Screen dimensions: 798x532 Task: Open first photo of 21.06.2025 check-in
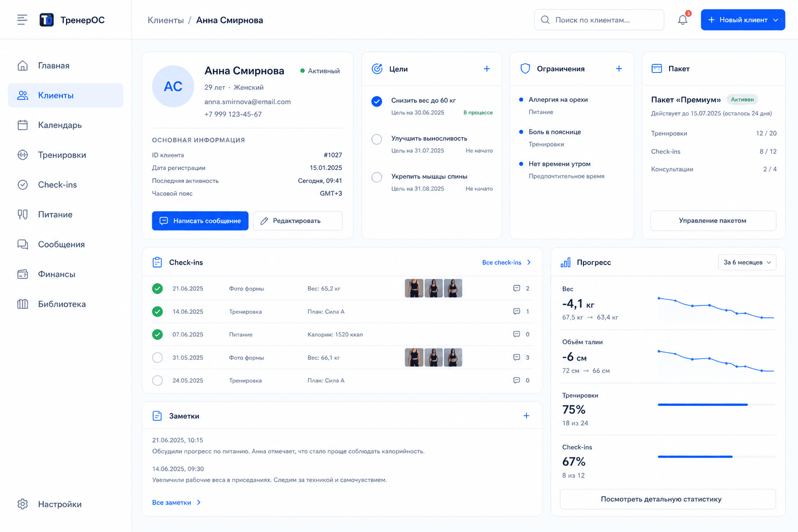click(x=414, y=288)
